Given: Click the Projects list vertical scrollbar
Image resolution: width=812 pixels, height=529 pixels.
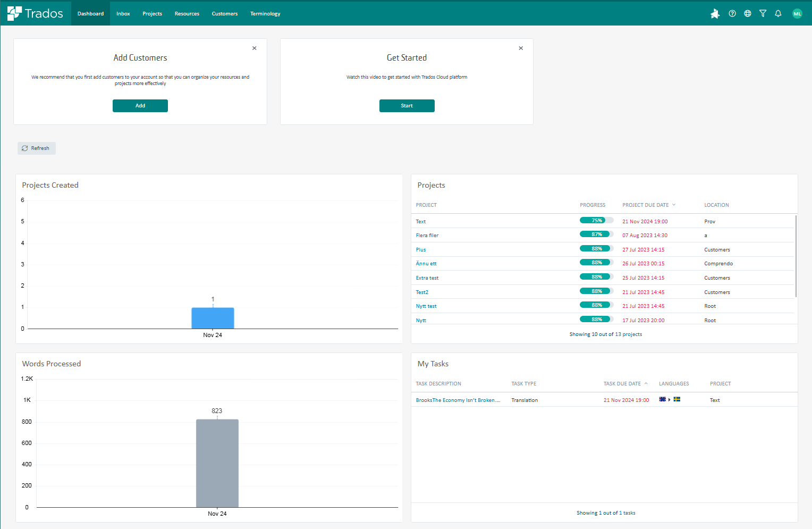Looking at the screenshot, I should point(796,256).
